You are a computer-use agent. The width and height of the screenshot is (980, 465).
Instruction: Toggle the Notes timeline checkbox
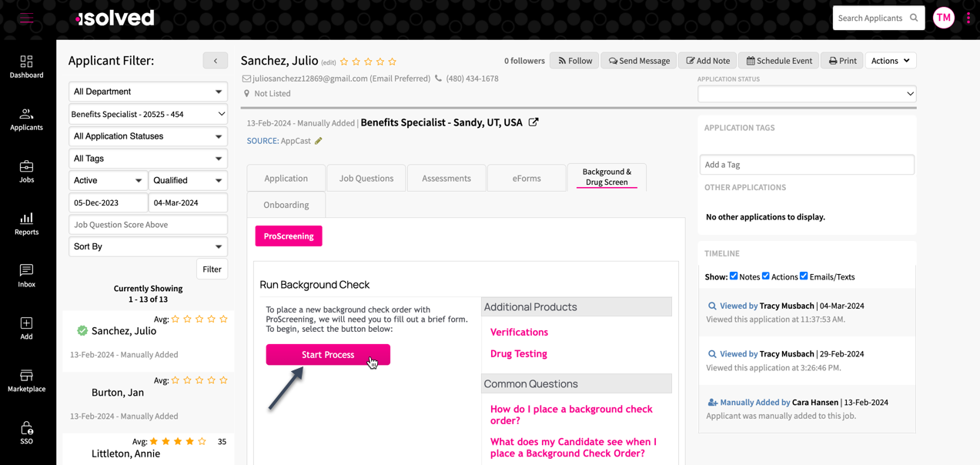point(734,276)
